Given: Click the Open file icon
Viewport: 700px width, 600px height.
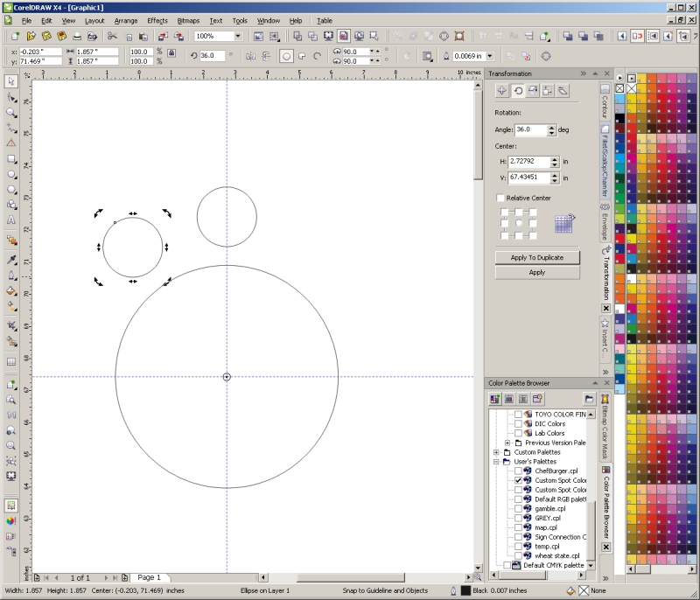Looking at the screenshot, I should (x=31, y=36).
